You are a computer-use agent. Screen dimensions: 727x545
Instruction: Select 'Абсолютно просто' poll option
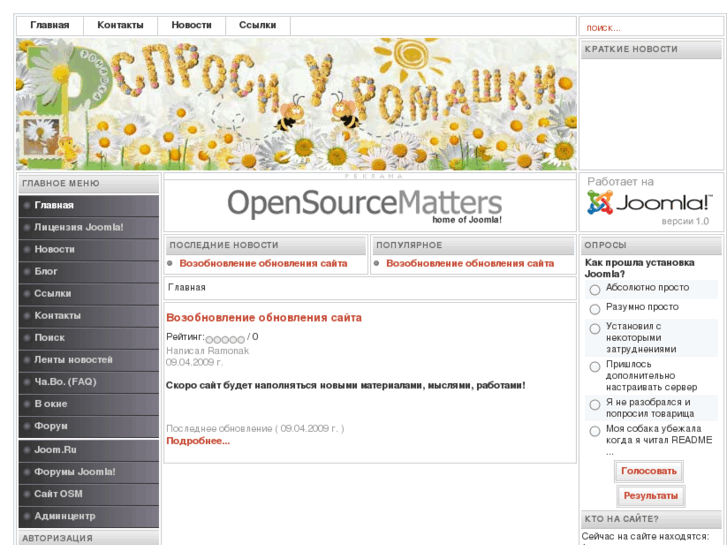click(x=594, y=289)
